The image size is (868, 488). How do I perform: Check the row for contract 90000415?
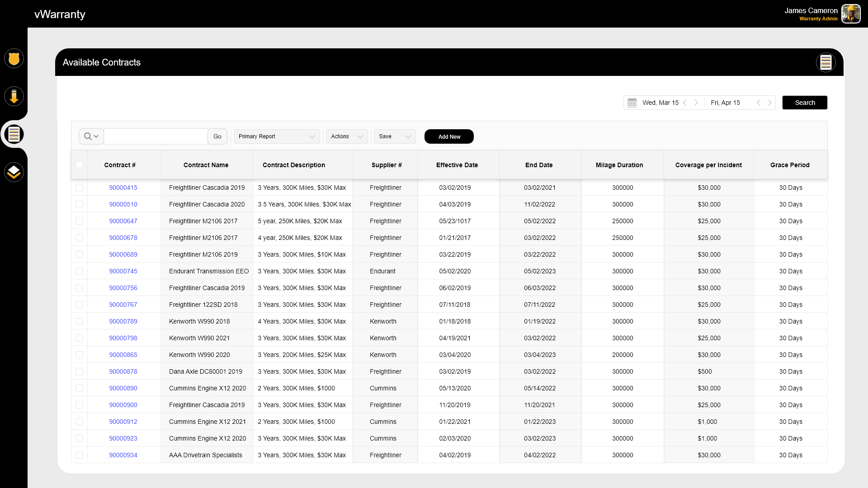pyautogui.click(x=79, y=188)
